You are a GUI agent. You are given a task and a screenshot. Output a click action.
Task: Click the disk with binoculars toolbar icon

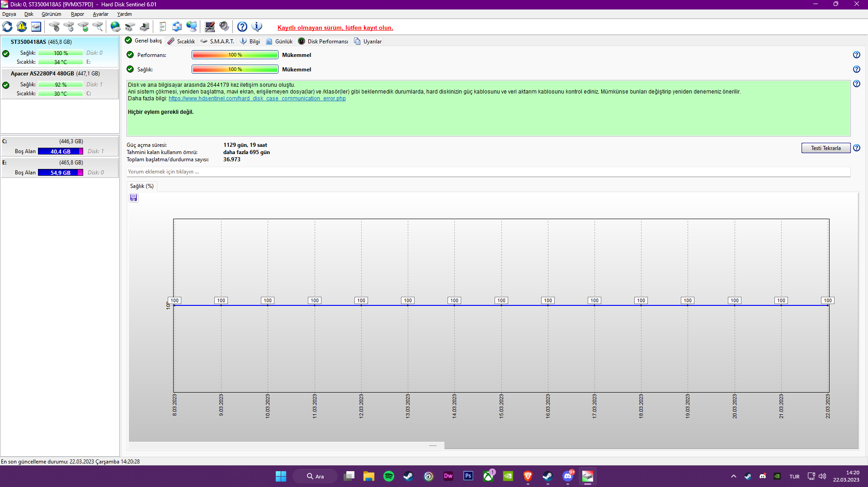tap(130, 27)
